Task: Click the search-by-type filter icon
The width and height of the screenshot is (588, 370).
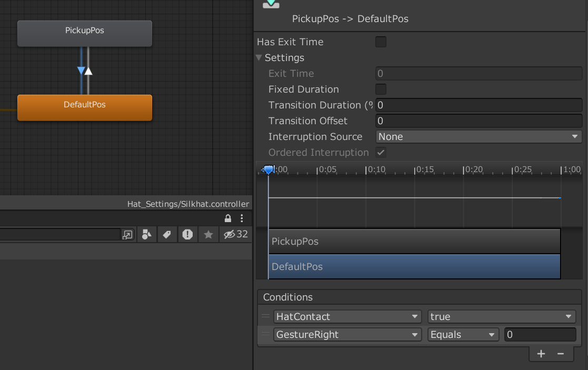Action: point(146,234)
